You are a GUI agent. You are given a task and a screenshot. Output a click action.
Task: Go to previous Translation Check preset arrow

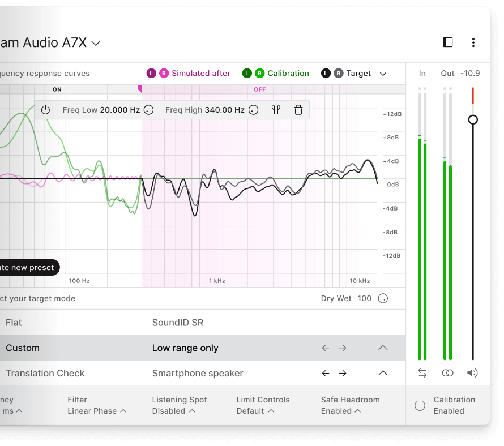[x=326, y=373]
